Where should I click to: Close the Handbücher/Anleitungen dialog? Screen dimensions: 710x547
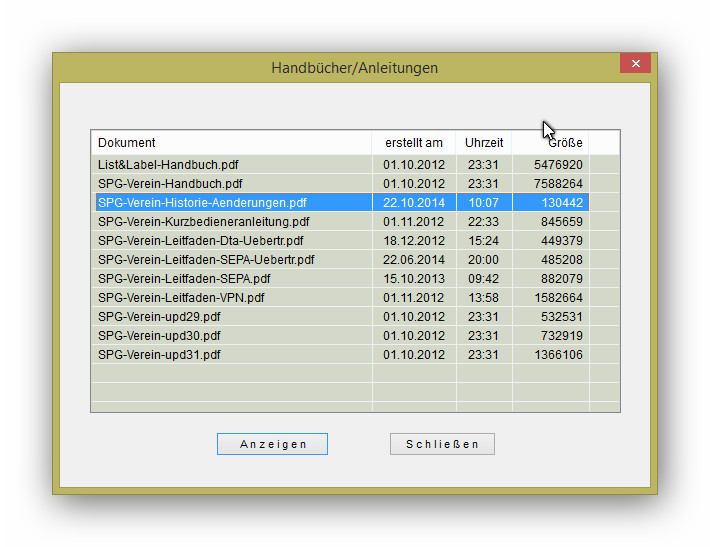click(635, 64)
